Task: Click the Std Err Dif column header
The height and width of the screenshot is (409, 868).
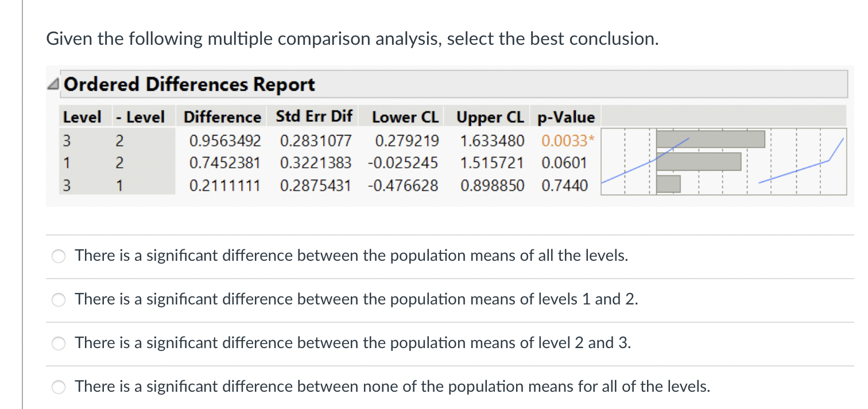Action: click(x=313, y=117)
